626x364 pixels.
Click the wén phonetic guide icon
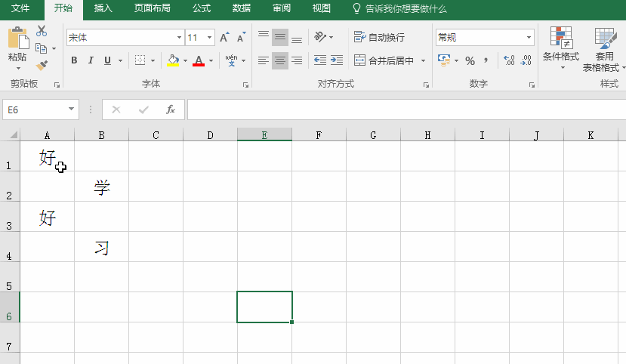231,60
